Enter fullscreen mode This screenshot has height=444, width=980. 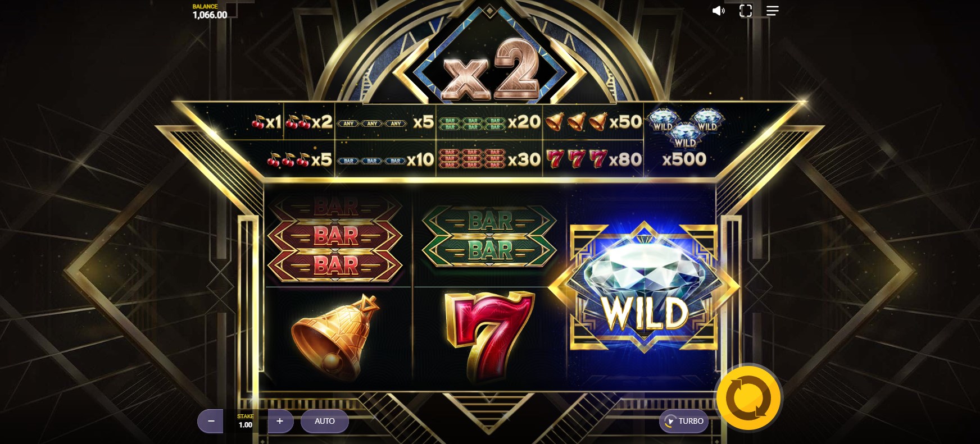point(746,11)
